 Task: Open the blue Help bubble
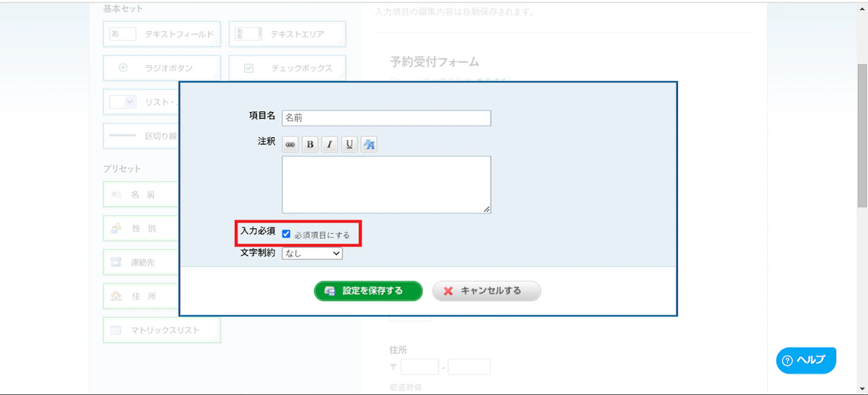tap(806, 360)
